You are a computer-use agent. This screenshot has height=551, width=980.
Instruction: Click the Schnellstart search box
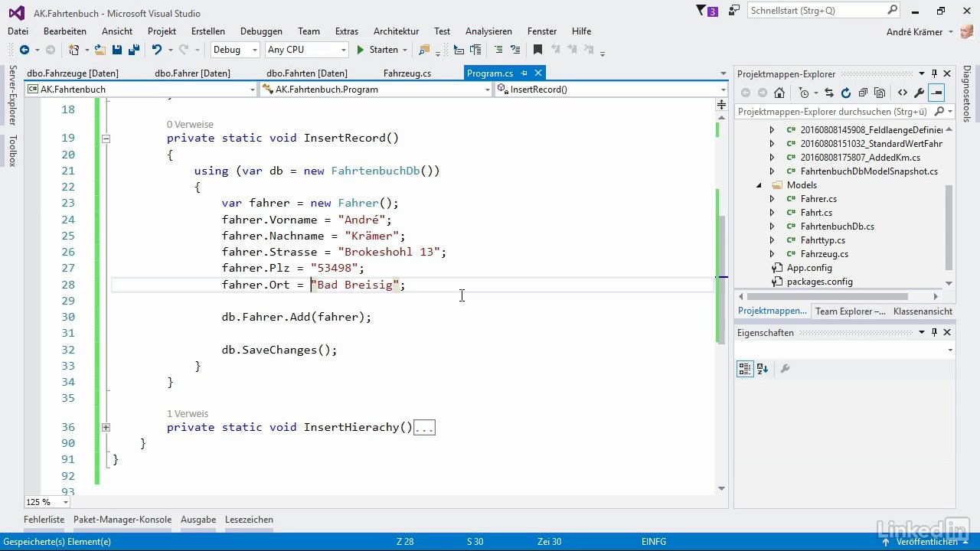824,11
